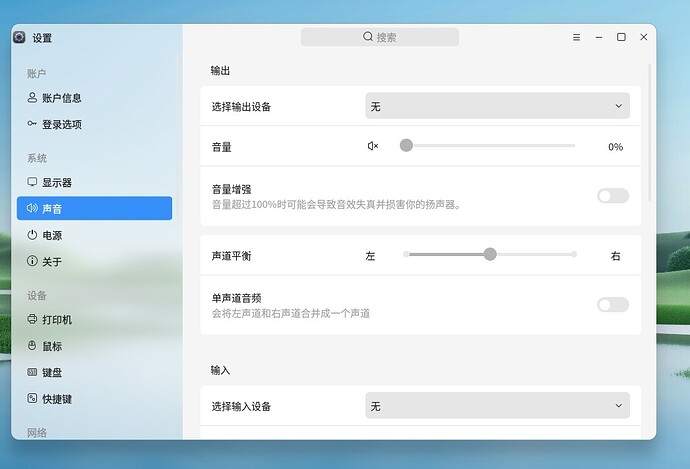Switch to 显示器 settings
The height and width of the screenshot is (469, 690).
point(94,182)
